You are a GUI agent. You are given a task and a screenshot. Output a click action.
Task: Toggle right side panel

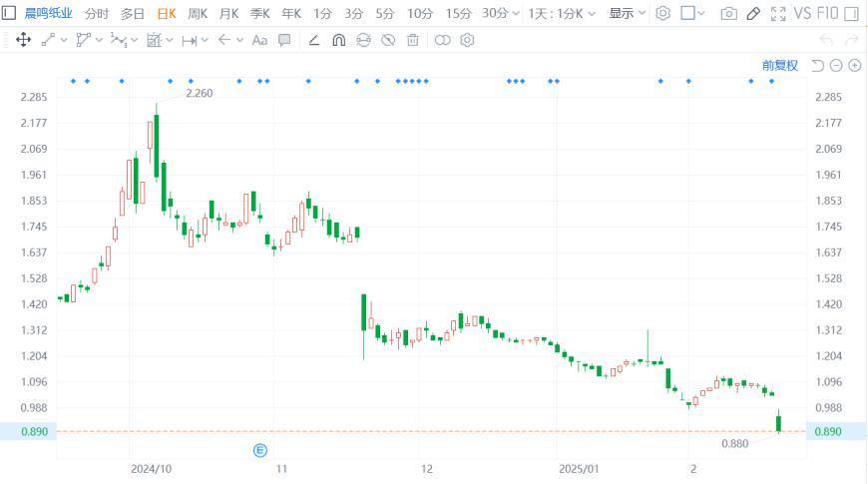[x=851, y=14]
